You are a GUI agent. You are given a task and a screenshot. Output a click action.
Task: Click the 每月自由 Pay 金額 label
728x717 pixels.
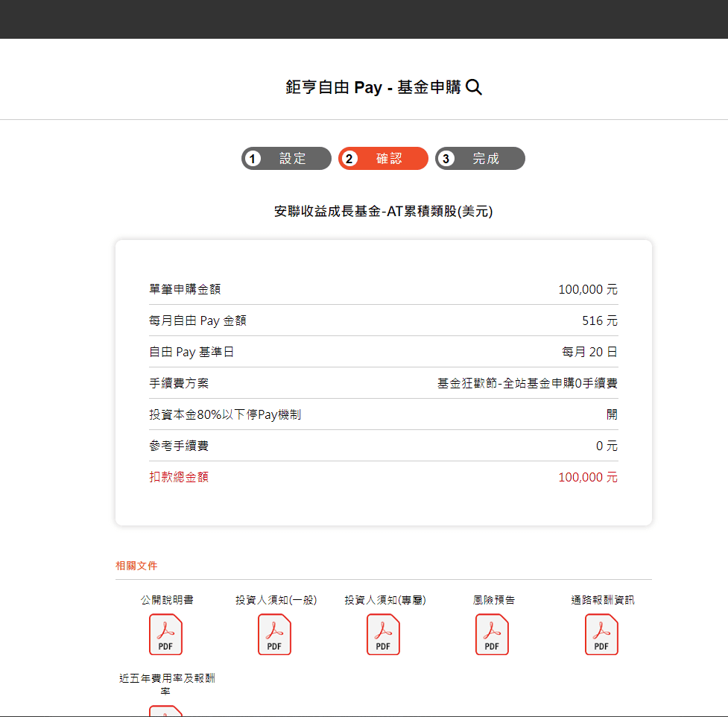pyautogui.click(x=197, y=321)
